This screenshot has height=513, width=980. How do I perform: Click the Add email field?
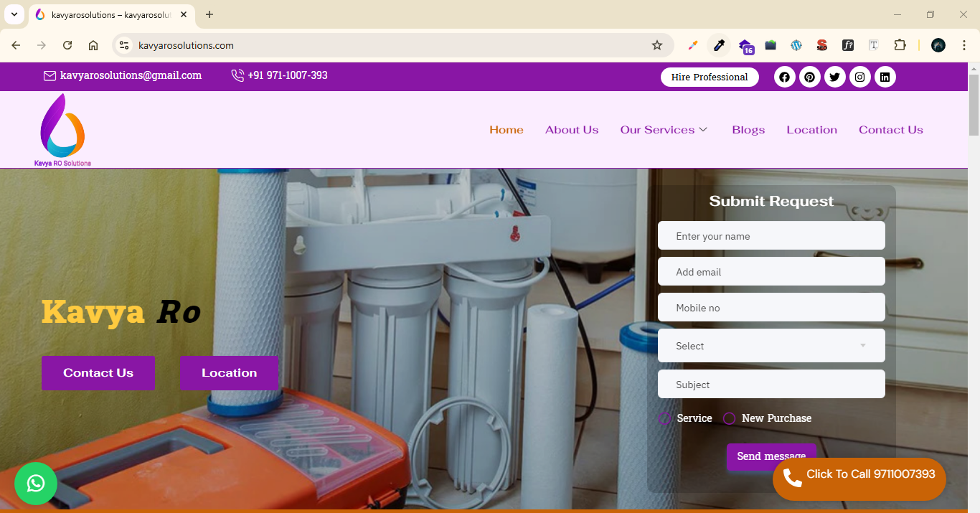(x=771, y=271)
